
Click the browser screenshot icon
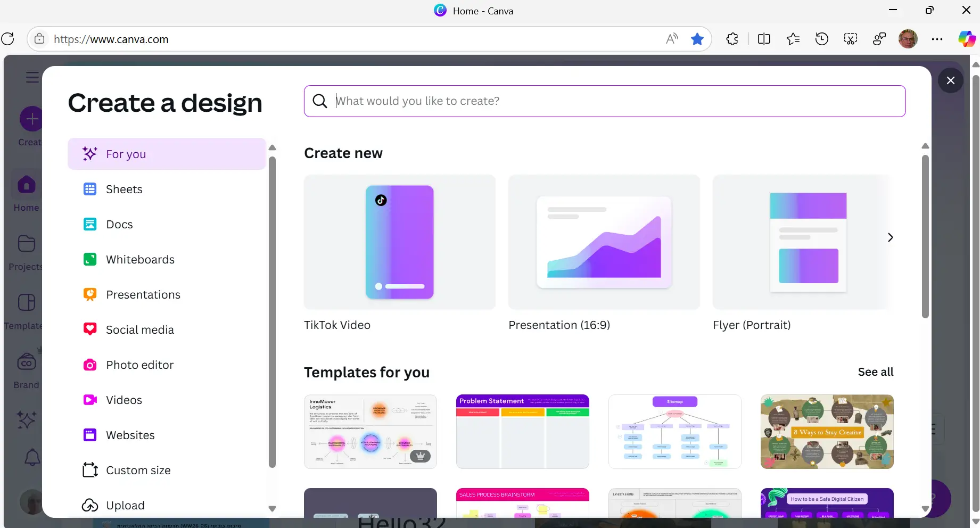click(851, 39)
